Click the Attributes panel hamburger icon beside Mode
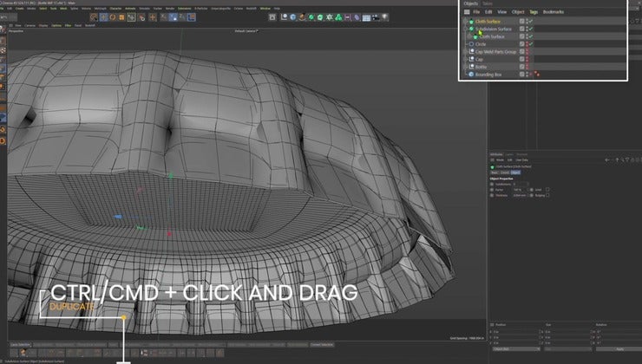Screen dimensions: 642x364 pyautogui.click(x=492, y=160)
